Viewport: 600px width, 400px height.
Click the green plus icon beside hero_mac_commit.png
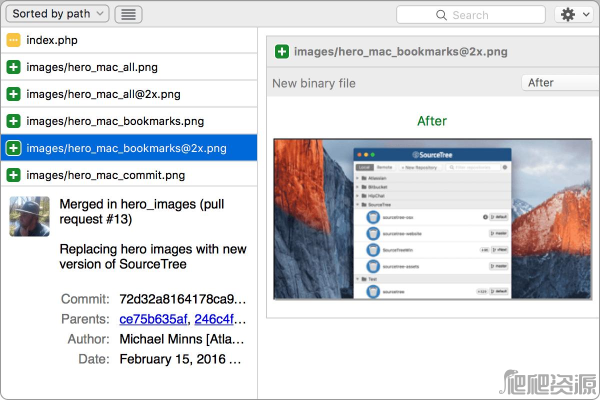13,175
